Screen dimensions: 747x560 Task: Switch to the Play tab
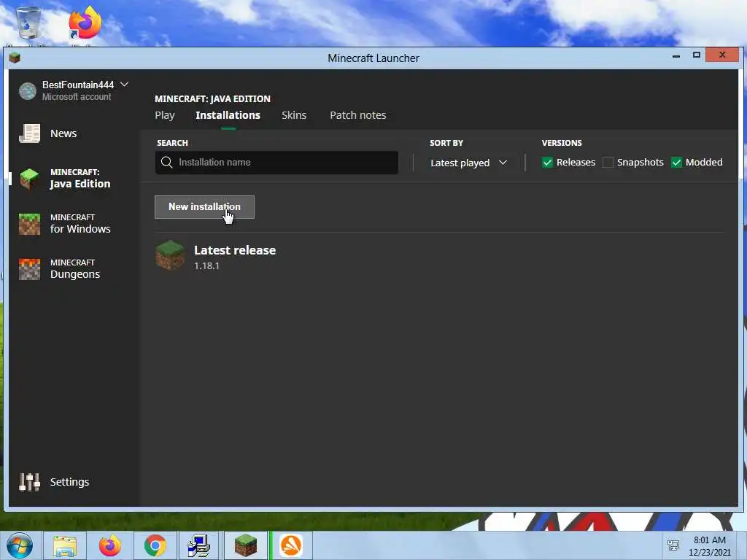(x=165, y=115)
